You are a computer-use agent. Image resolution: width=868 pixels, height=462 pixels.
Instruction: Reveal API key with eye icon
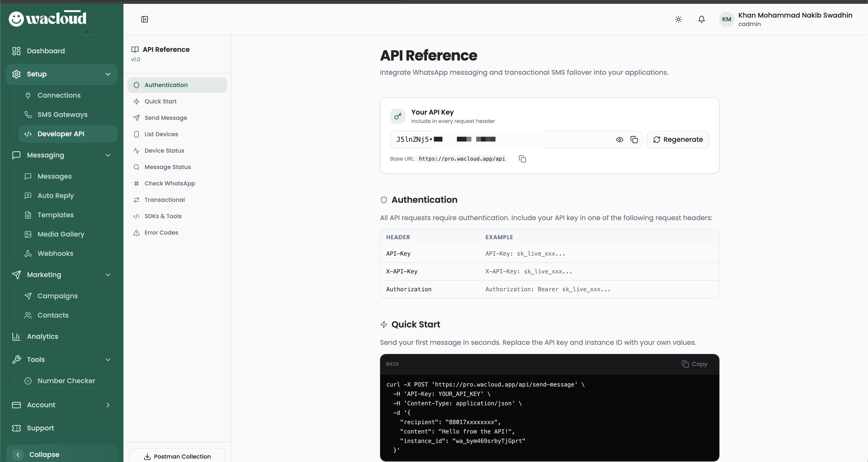click(x=619, y=140)
